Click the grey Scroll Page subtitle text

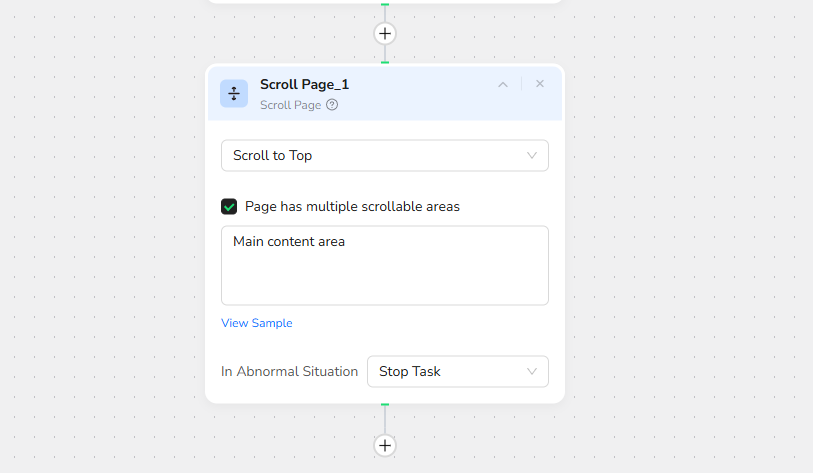point(290,105)
